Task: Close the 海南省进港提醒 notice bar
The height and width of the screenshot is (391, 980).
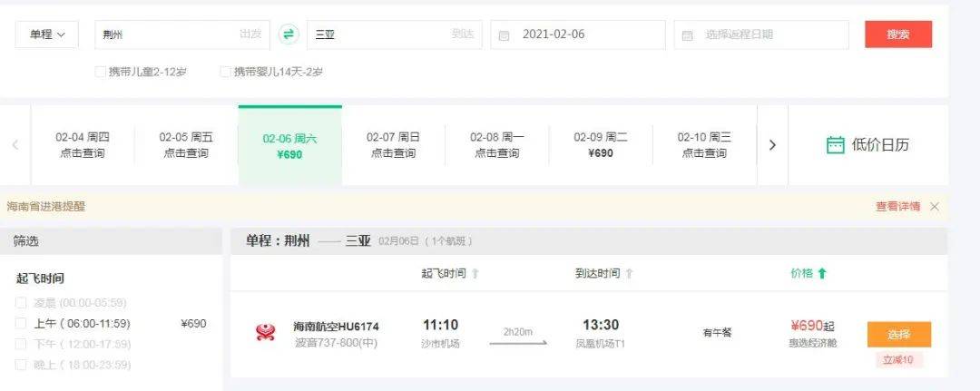Action: 935,207
